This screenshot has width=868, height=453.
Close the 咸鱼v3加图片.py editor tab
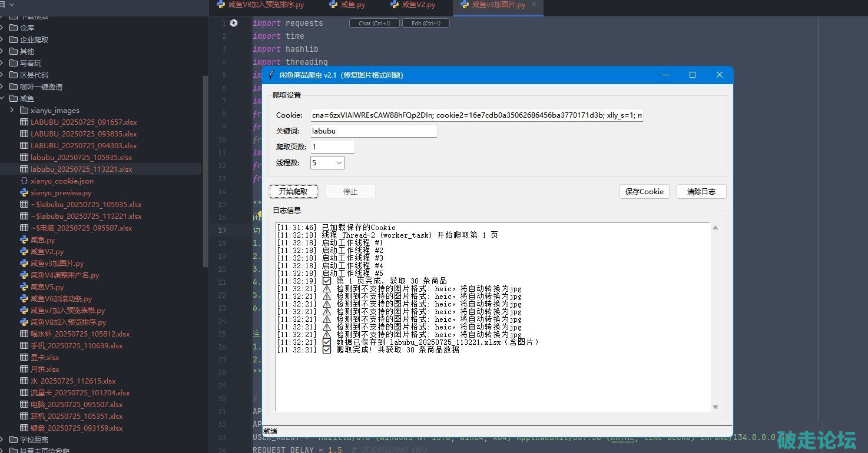534,5
